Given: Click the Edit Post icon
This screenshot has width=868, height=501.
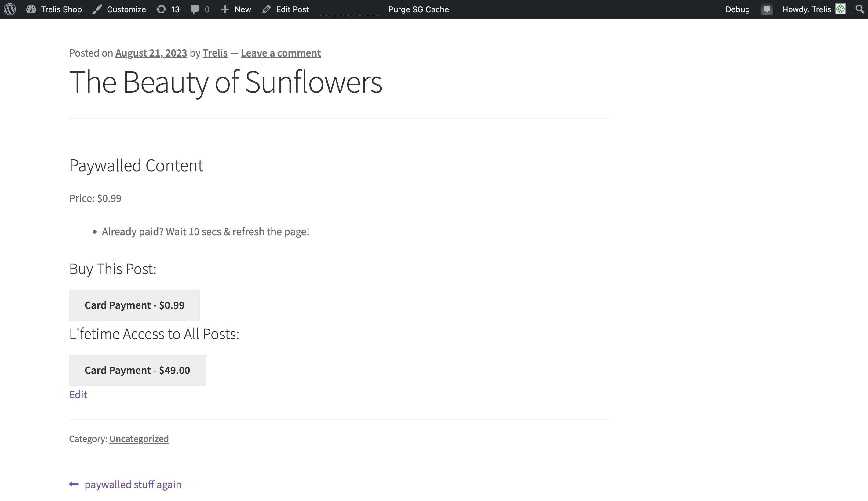Looking at the screenshot, I should point(267,9).
